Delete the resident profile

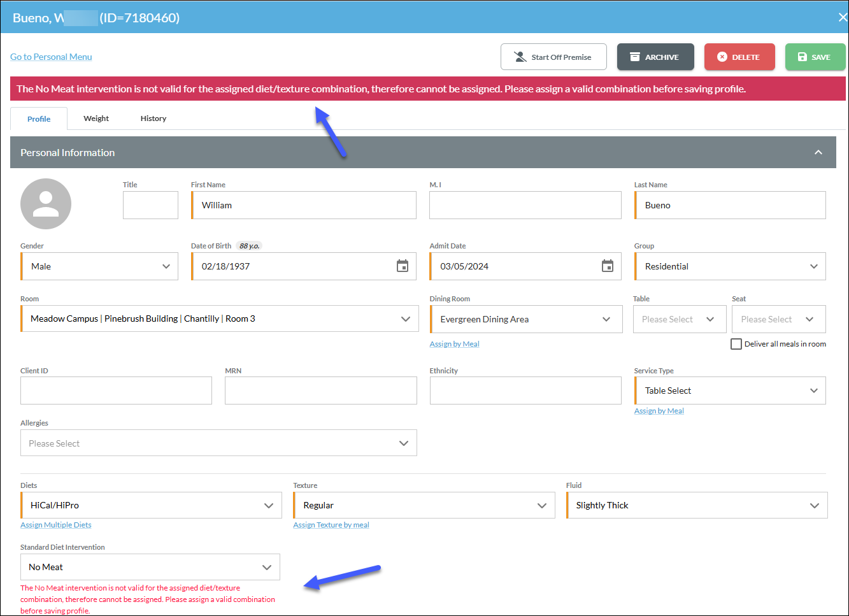coord(739,57)
